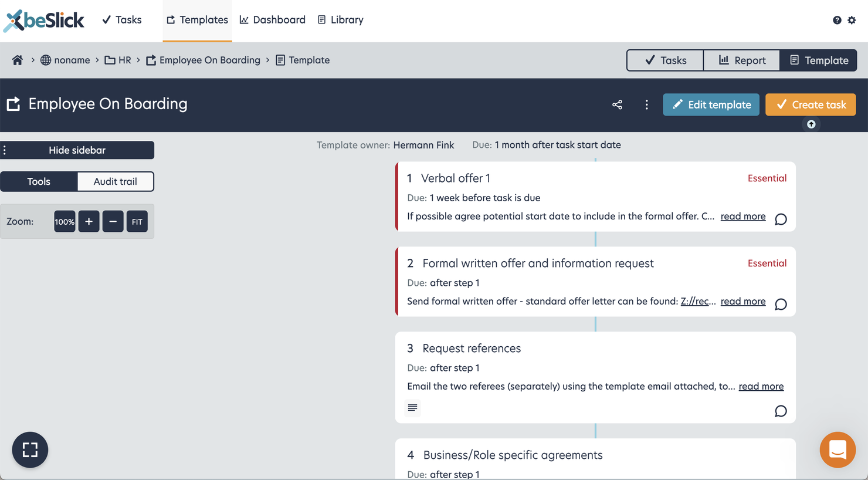The width and height of the screenshot is (868, 480).
Task: Hide the sidebar
Action: pos(78,150)
